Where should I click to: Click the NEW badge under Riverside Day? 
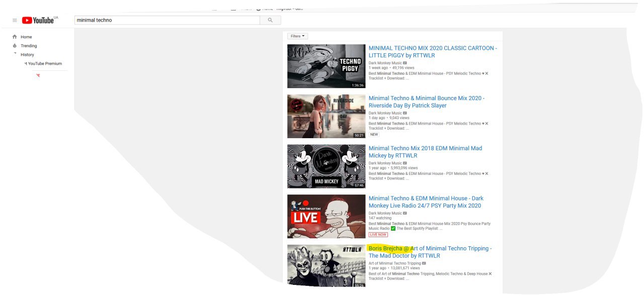pyautogui.click(x=374, y=135)
